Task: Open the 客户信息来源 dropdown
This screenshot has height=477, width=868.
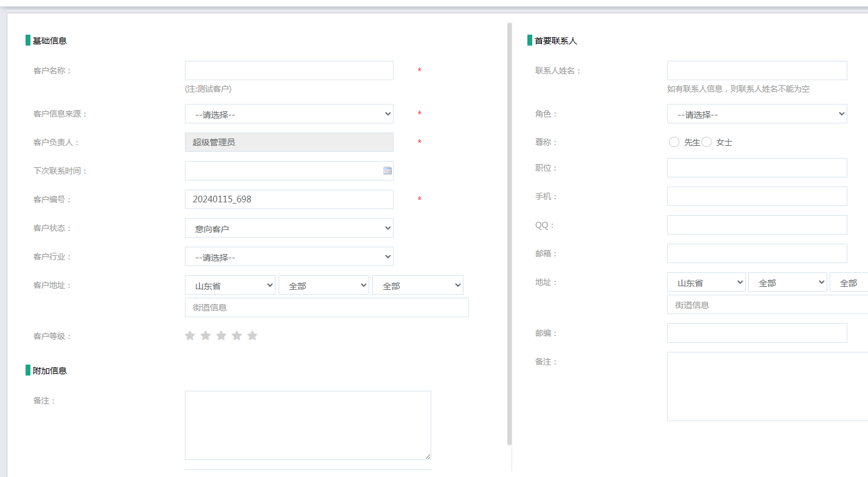Action: tap(289, 114)
